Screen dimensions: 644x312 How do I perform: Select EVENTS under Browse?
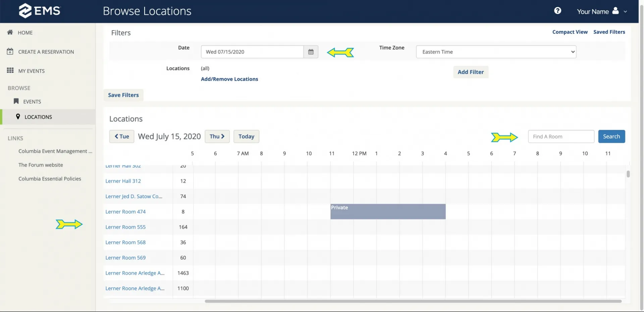click(x=32, y=102)
